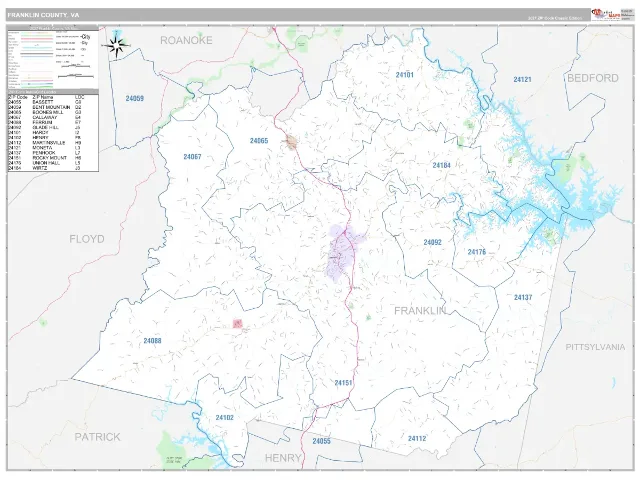The width and height of the screenshot is (640, 480).
Task: Select ZIP code 24176 on the map
Action: click(x=477, y=252)
